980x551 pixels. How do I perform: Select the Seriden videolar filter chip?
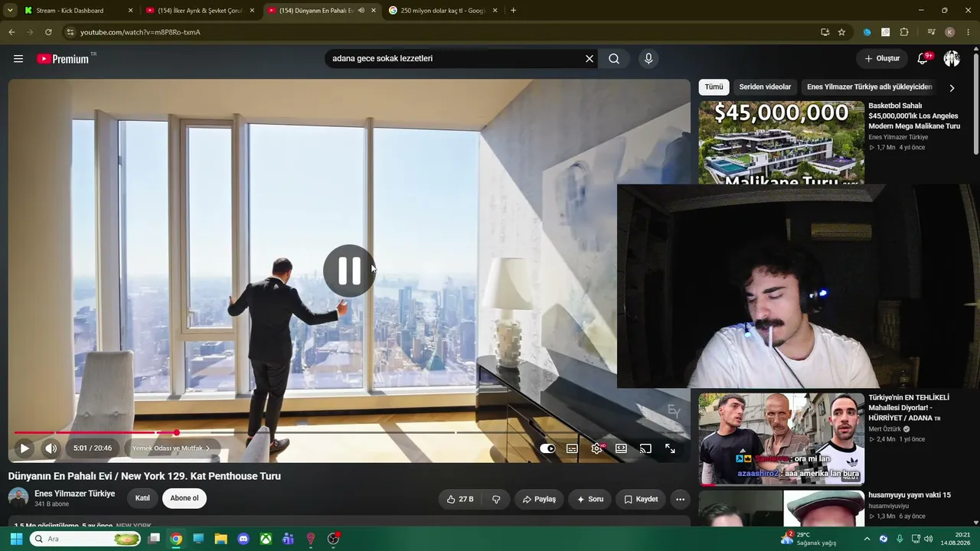[x=765, y=87]
